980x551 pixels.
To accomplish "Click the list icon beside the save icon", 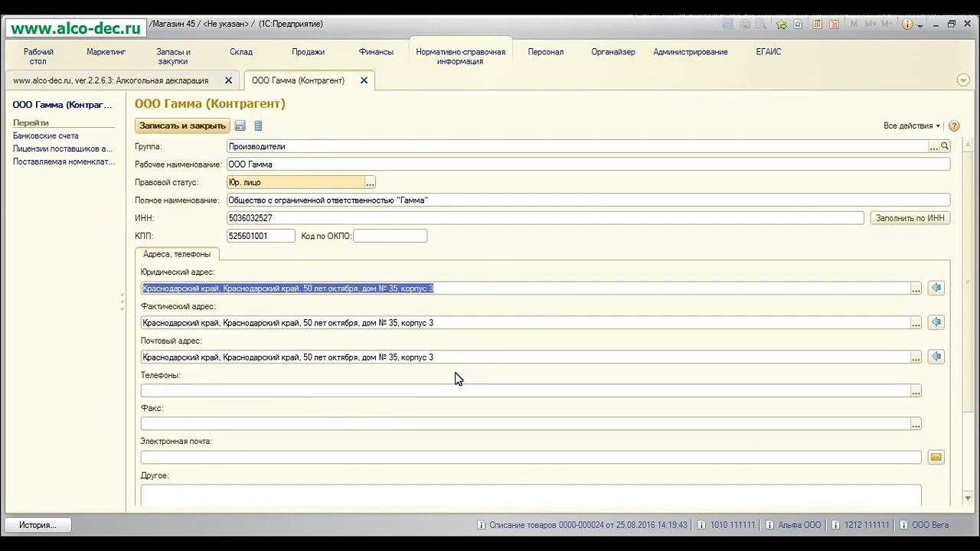I will [258, 126].
